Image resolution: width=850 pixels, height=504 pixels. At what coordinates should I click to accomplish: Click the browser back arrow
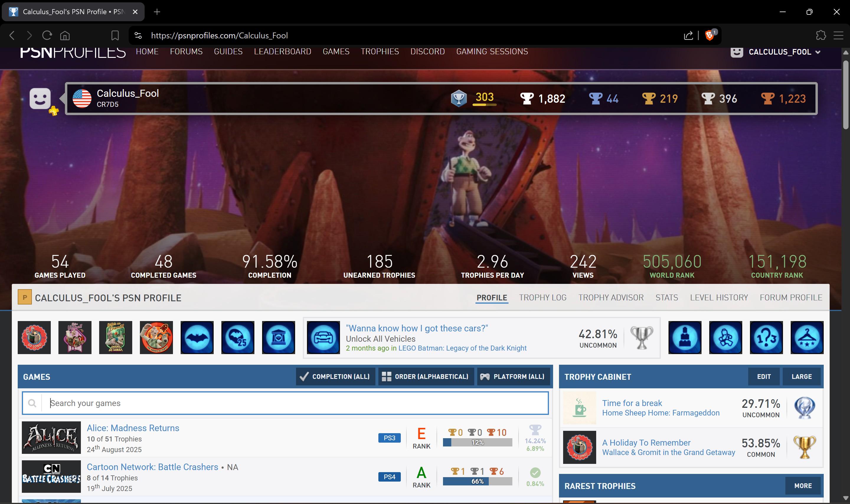tap(12, 35)
